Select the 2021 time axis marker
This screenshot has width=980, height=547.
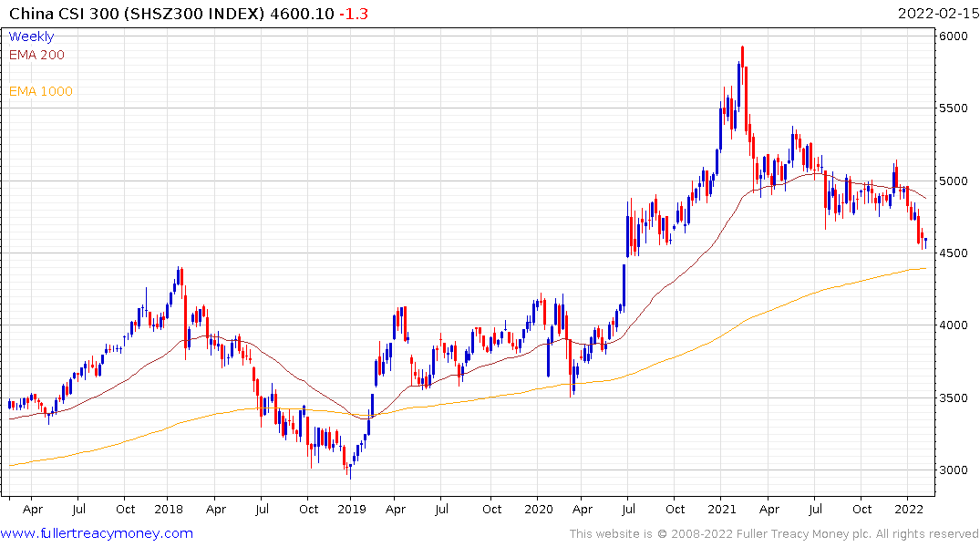[721, 509]
